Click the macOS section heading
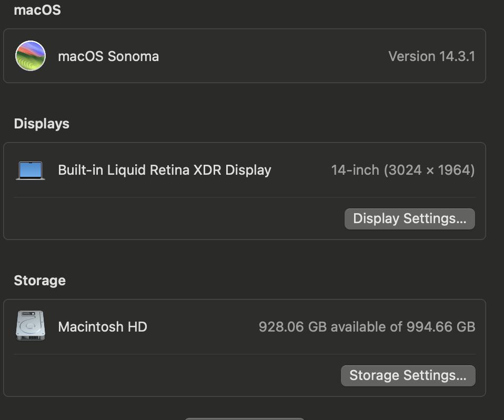The width and height of the screenshot is (504, 420). tap(37, 10)
